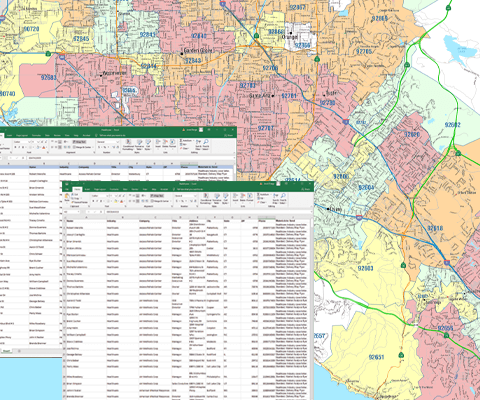Toggle Wrap Text in the back Excel window
Viewport: 480px width, 400px height.
pos(79,142)
